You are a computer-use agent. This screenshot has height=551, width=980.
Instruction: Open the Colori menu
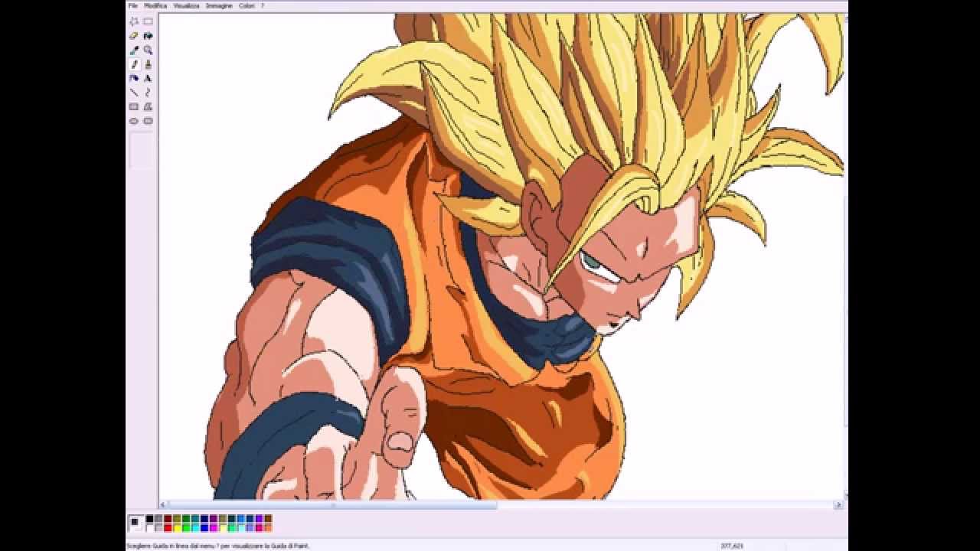click(x=247, y=5)
